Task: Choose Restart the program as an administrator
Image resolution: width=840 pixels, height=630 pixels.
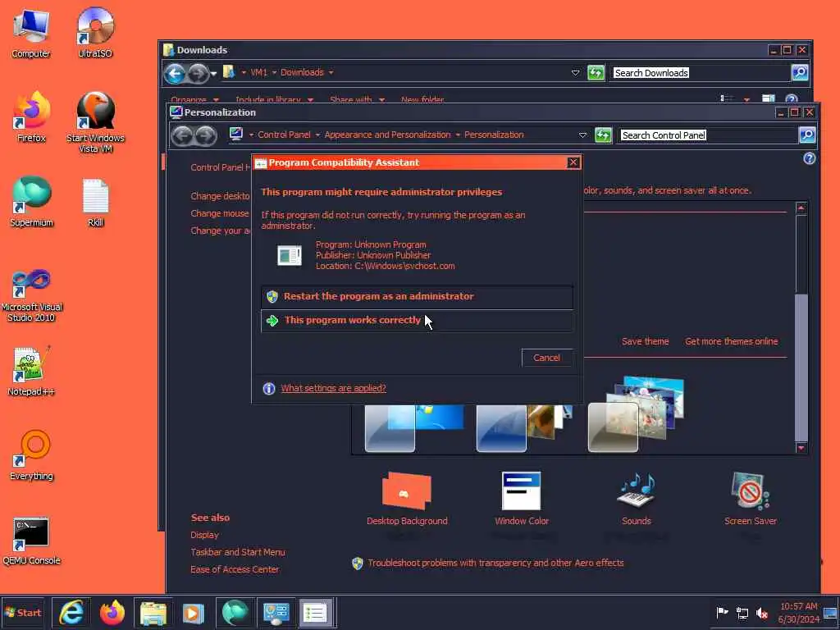Action: tap(417, 297)
